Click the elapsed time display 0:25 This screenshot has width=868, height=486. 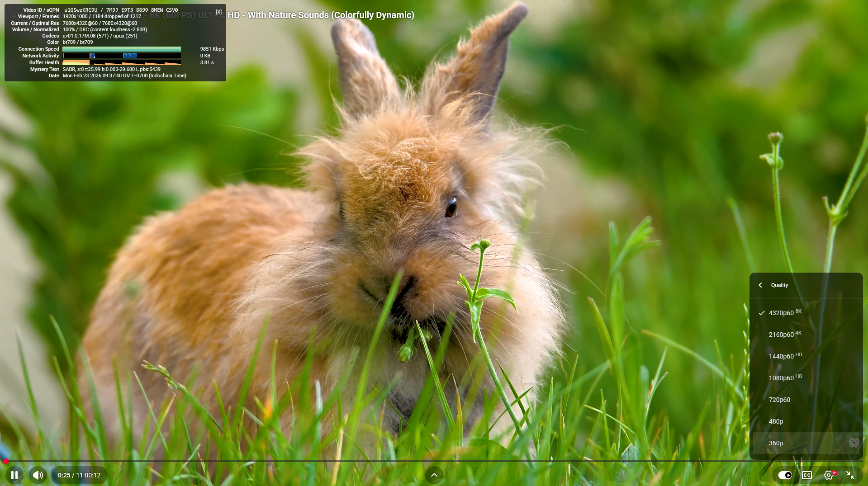tap(64, 475)
